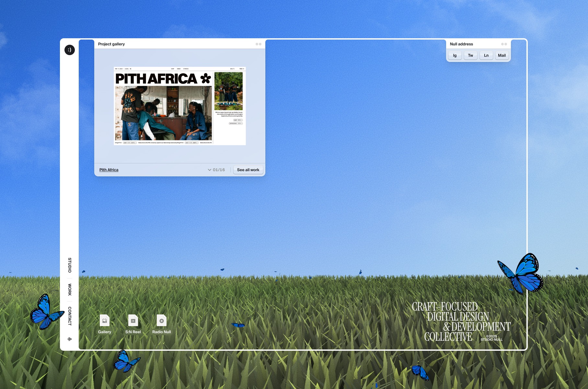
Task: Click the Mail button
Action: 502,55
